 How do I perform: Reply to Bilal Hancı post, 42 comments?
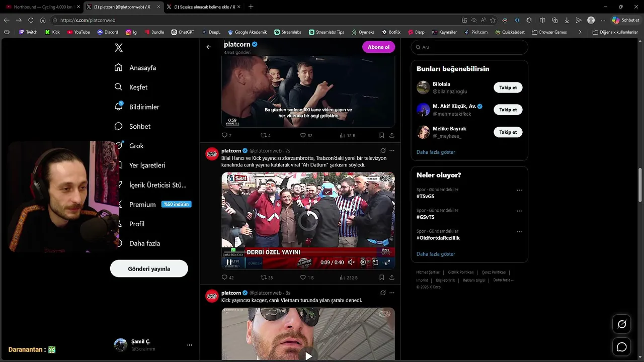pyautogui.click(x=227, y=277)
